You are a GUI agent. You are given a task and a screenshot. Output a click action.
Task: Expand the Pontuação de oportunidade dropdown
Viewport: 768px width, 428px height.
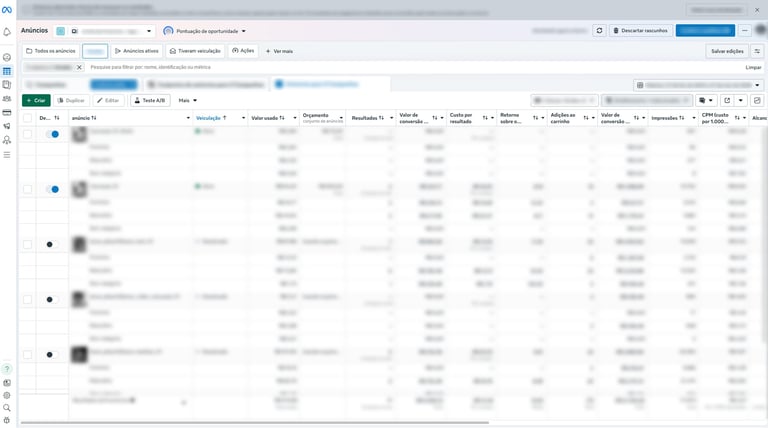243,31
